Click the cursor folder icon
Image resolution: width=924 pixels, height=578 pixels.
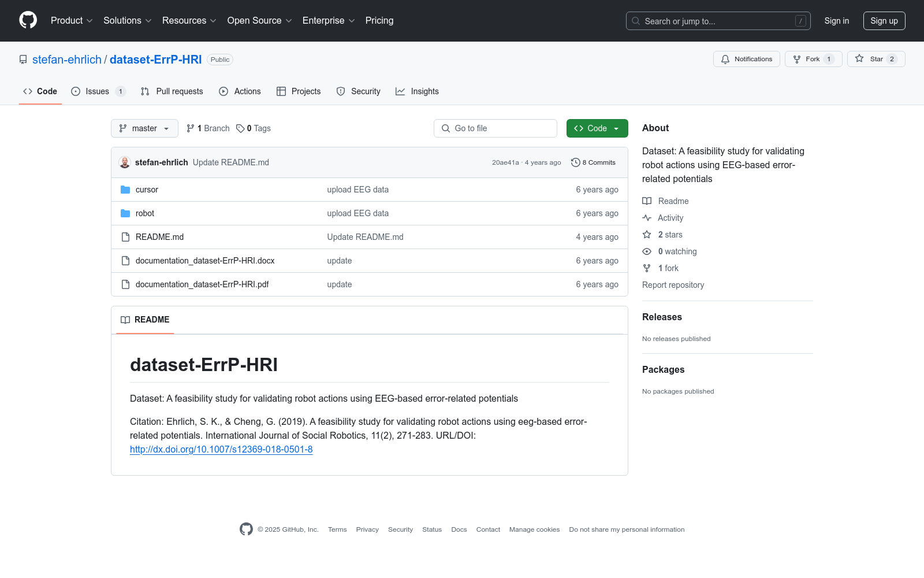[x=125, y=190]
